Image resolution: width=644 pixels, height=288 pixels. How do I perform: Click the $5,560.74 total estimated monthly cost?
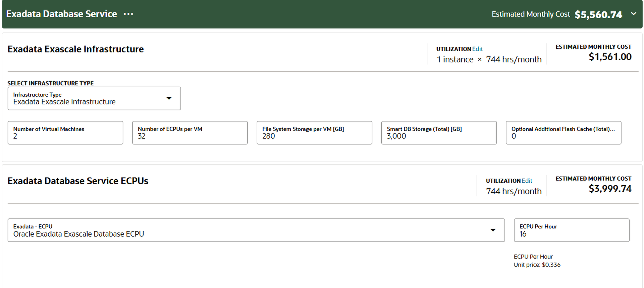[598, 14]
